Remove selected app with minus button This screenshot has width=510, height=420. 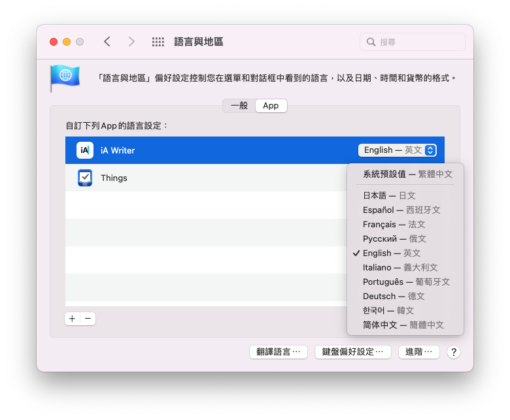click(88, 319)
